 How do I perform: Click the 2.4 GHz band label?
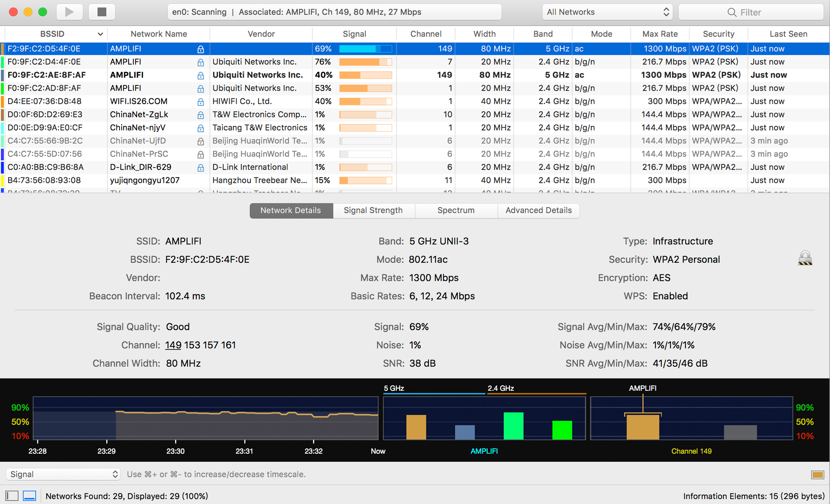(x=500, y=388)
